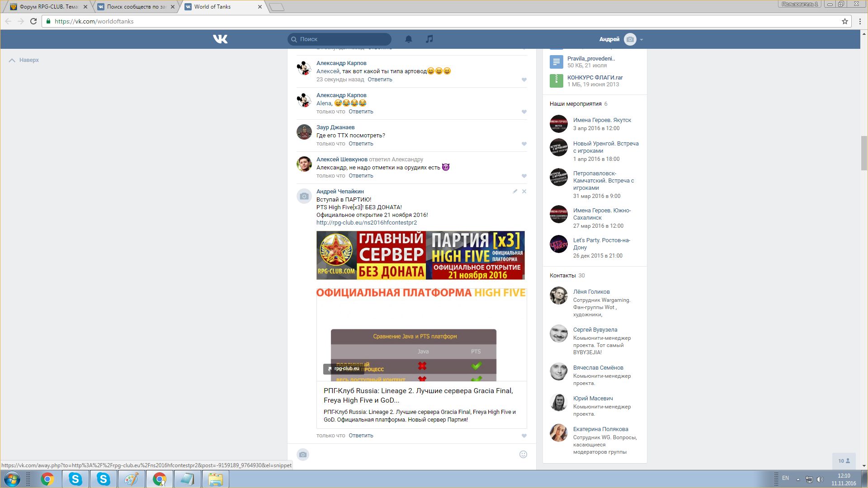868x488 pixels.
Task: Like Александр Карпов's Alena comment
Action: [524, 112]
